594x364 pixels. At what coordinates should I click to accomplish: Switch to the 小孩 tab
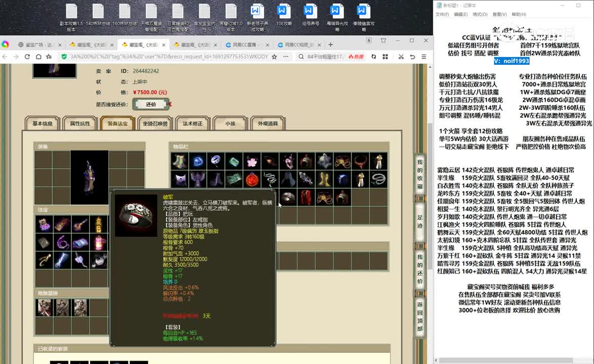230,124
